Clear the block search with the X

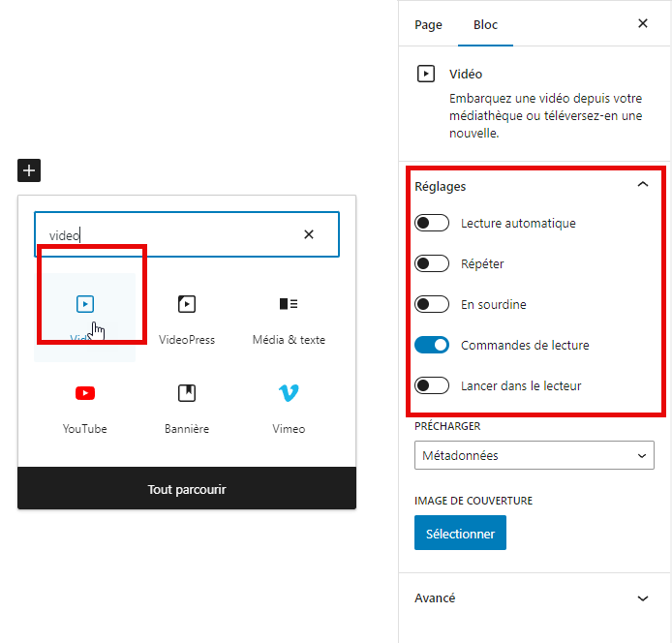click(309, 234)
